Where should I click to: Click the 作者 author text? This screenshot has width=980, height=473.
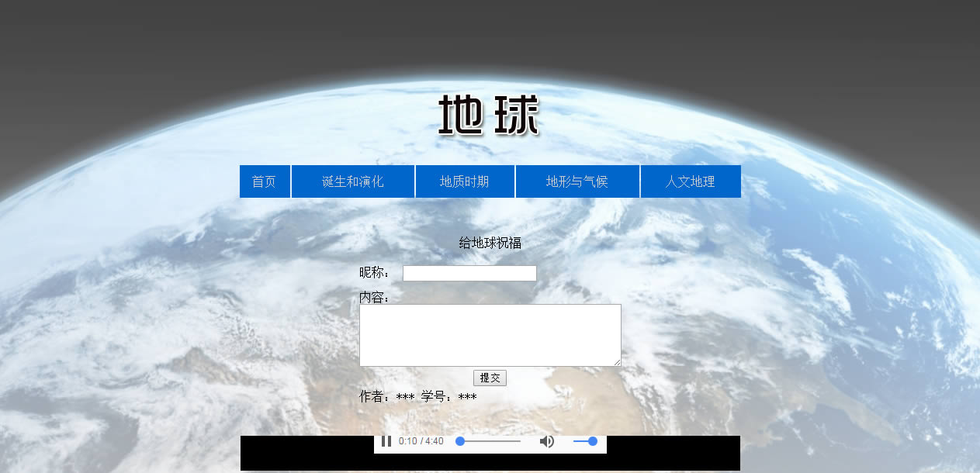(x=386, y=397)
